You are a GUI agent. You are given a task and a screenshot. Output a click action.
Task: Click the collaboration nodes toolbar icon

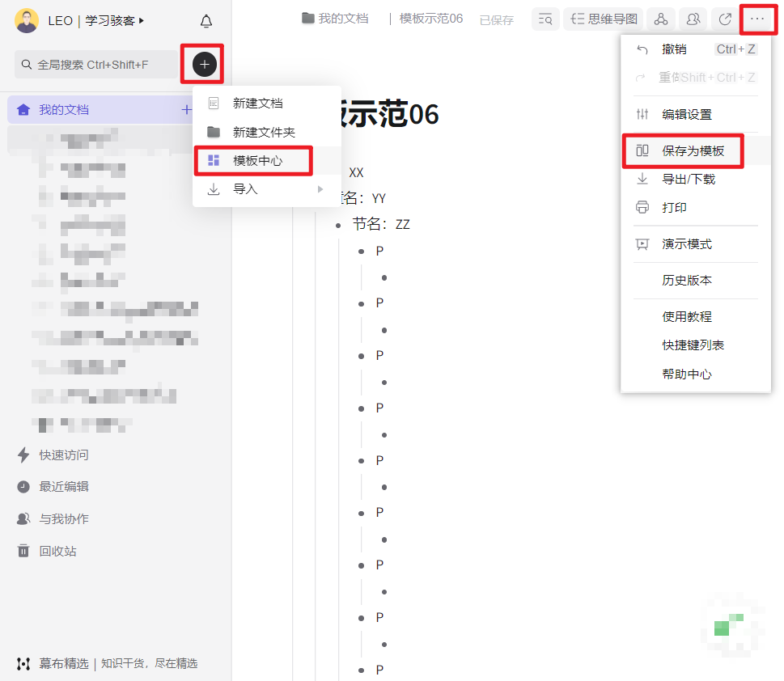pyautogui.click(x=660, y=19)
